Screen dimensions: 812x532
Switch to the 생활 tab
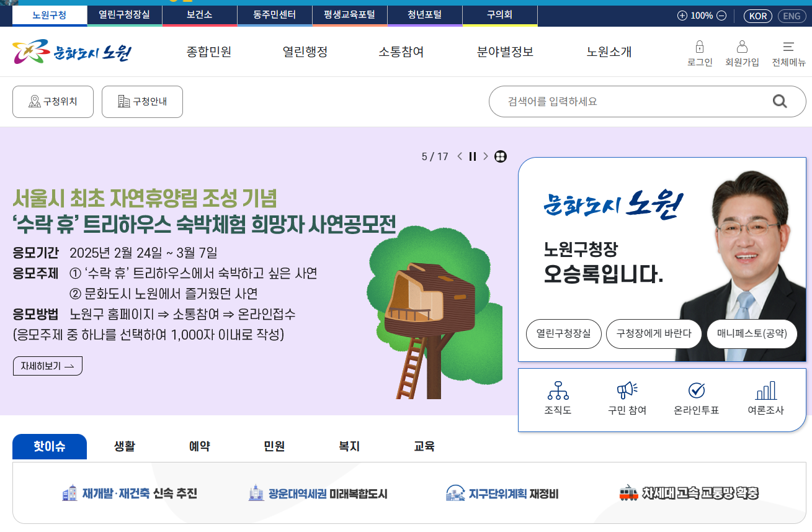coord(124,446)
